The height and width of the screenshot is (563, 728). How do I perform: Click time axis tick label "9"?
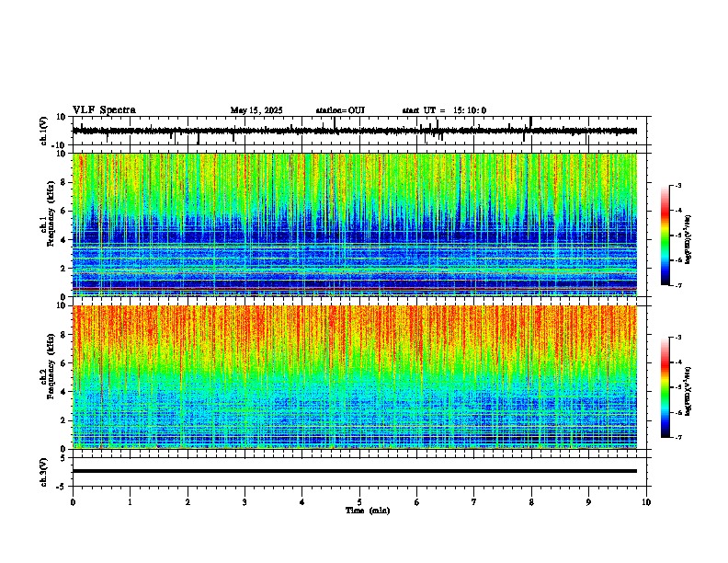click(x=588, y=502)
